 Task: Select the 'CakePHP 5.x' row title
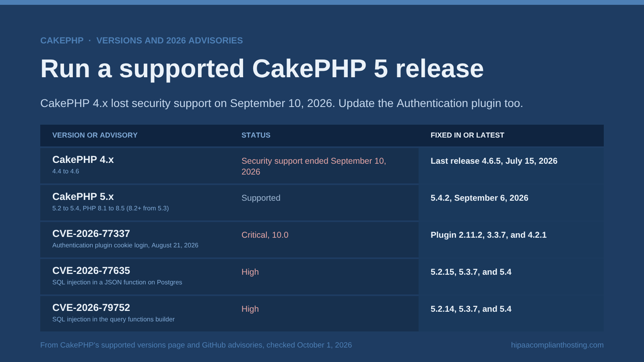(83, 197)
